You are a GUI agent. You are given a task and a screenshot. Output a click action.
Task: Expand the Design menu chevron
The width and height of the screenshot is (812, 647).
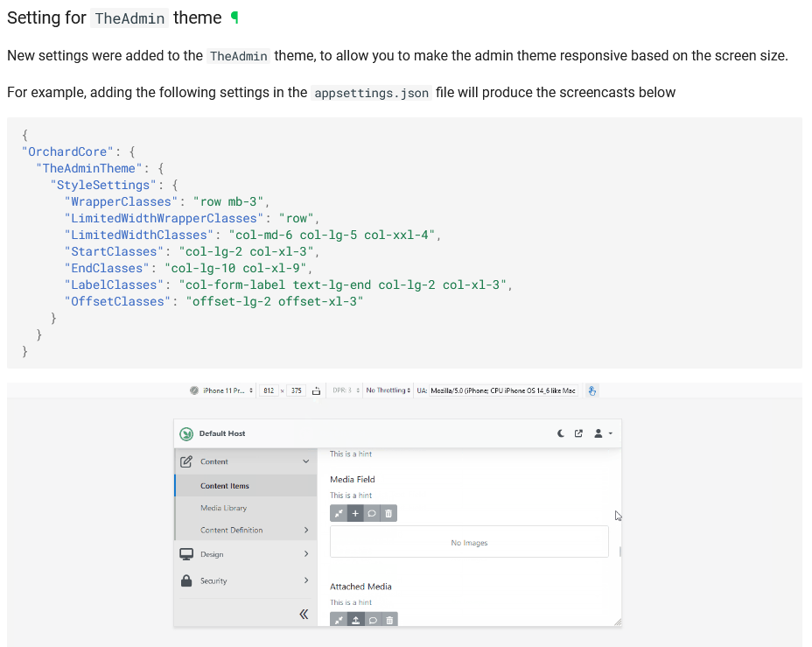coord(306,553)
